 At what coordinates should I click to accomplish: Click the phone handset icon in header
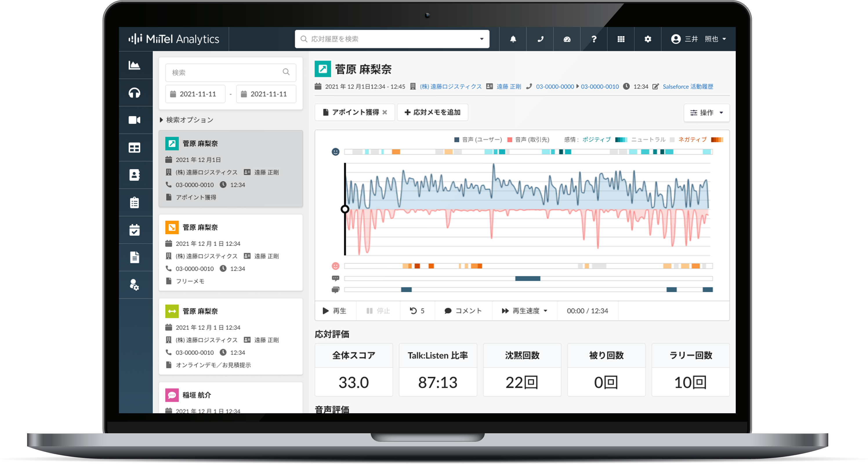pyautogui.click(x=540, y=39)
